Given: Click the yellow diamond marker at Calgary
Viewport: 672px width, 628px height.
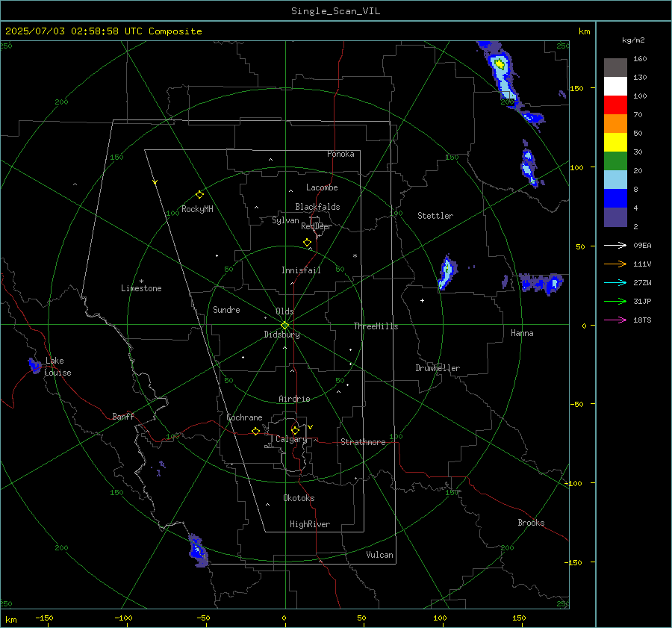Looking at the screenshot, I should coord(295,430).
